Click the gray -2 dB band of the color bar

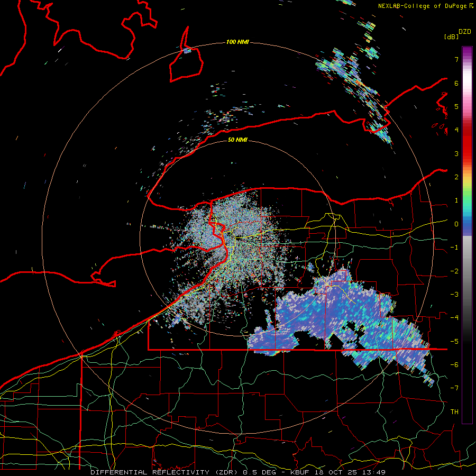[467, 271]
